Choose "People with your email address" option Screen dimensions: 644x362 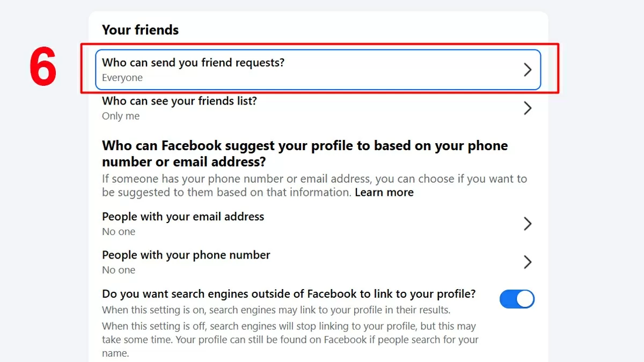183,217
